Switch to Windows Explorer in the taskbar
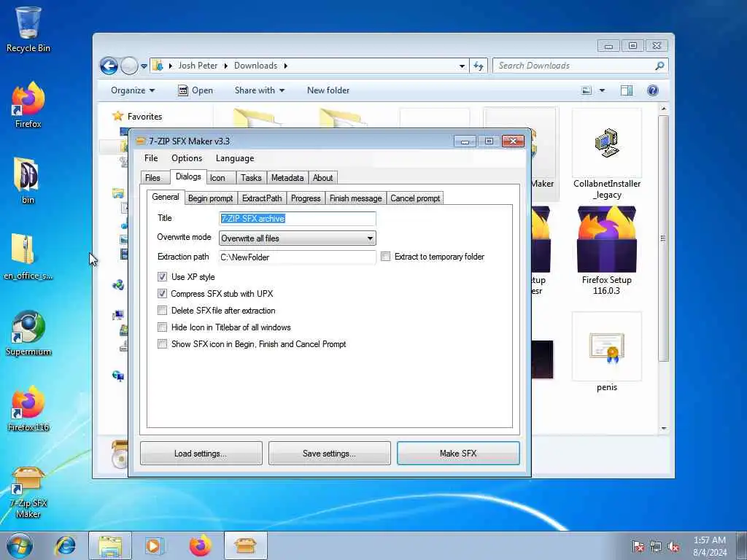The width and height of the screenshot is (747, 560). (110, 545)
